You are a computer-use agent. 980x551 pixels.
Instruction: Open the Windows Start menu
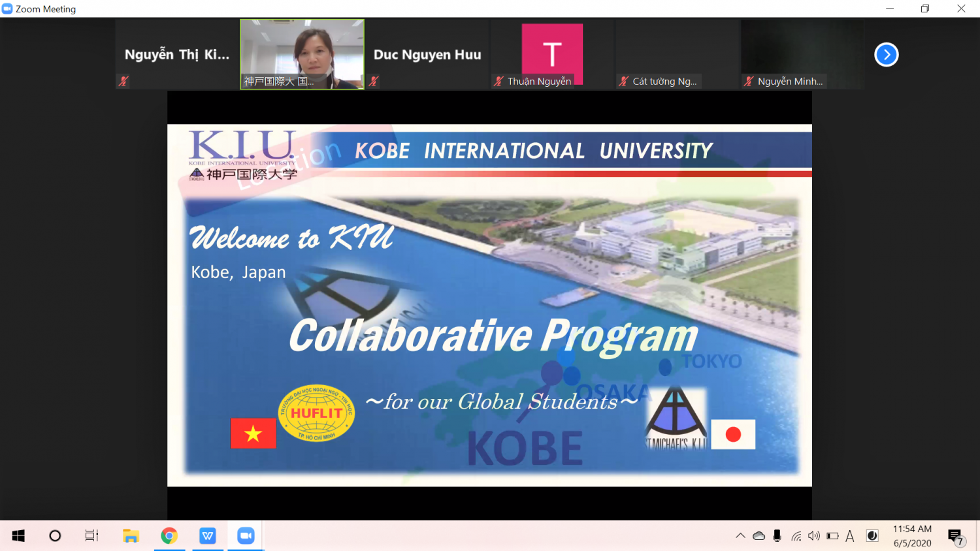coord(18,536)
